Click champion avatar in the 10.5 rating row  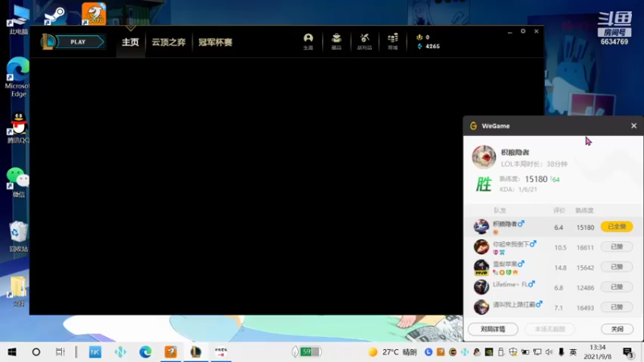click(481, 247)
